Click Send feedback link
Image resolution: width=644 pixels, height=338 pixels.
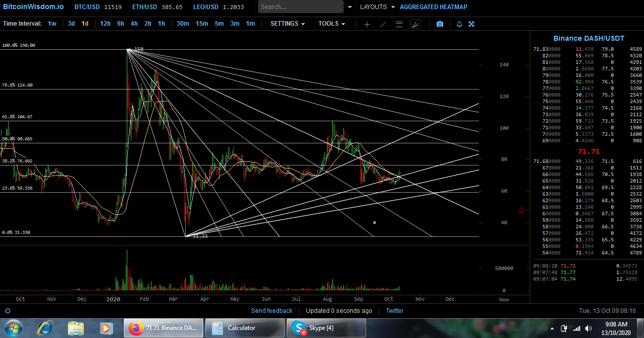pos(272,311)
